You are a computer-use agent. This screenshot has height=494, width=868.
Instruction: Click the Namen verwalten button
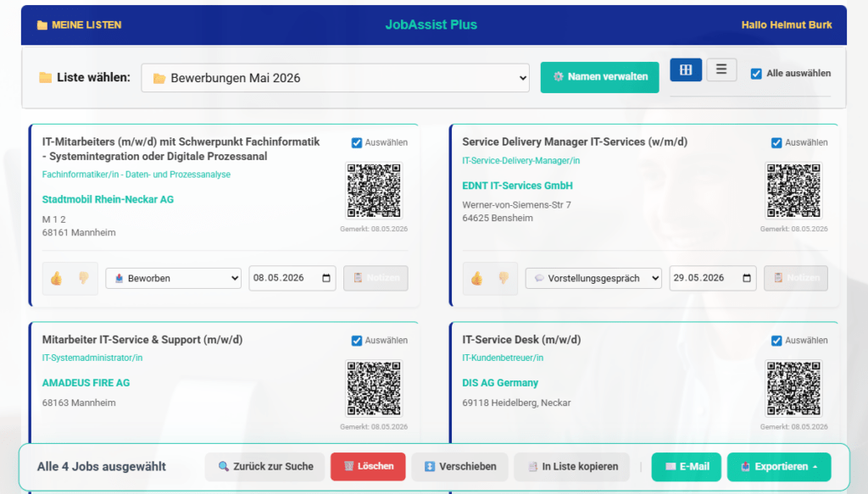click(599, 77)
